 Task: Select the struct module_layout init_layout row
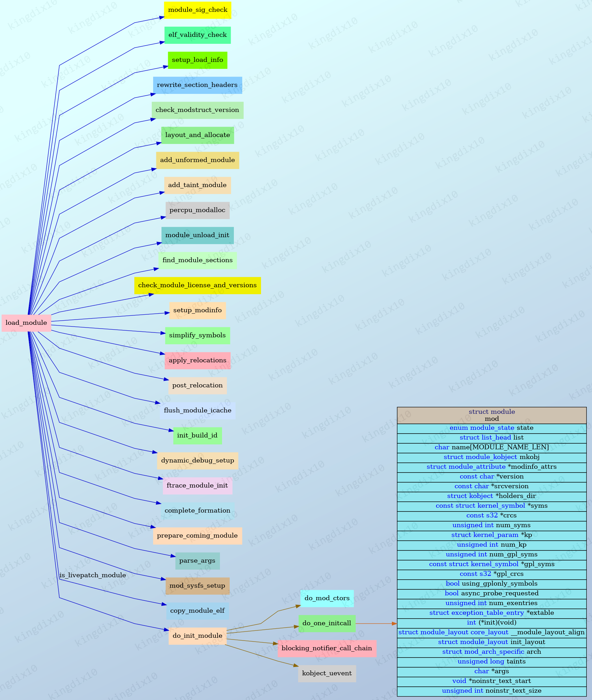pos(492,642)
